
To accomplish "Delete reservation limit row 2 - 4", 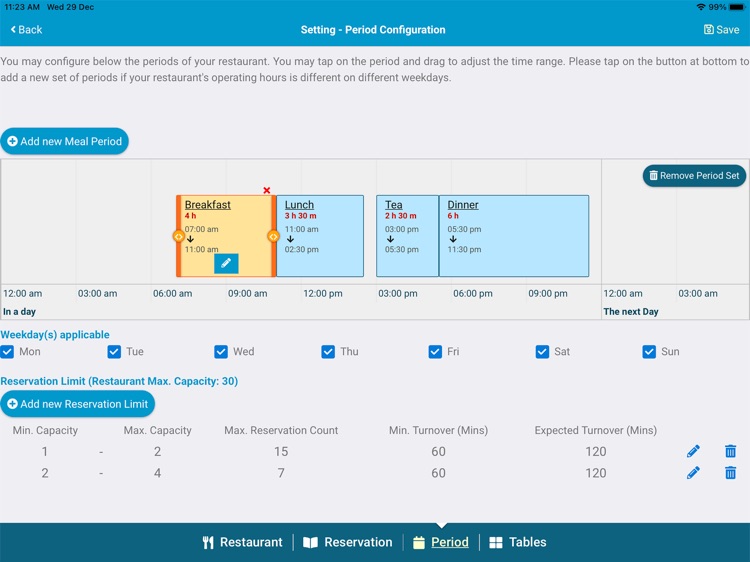I will tap(730, 473).
